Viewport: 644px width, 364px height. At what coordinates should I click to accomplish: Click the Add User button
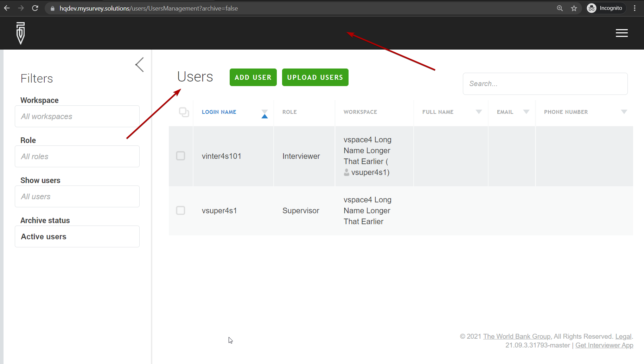253,77
